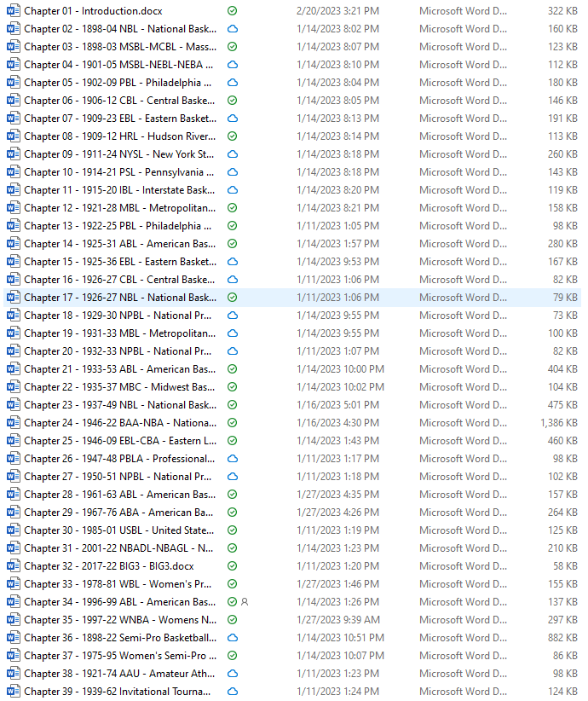Click the cloud status icon for Chapter 36
Image resolution: width=588 pixels, height=701 pixels.
click(233, 638)
